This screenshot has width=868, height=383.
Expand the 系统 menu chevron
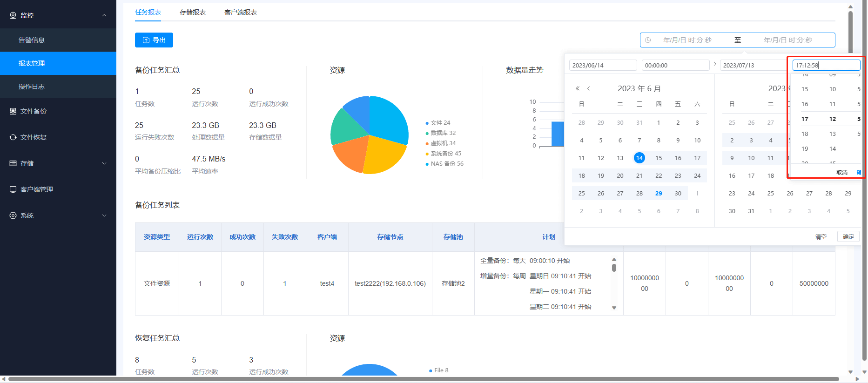pyautogui.click(x=104, y=215)
